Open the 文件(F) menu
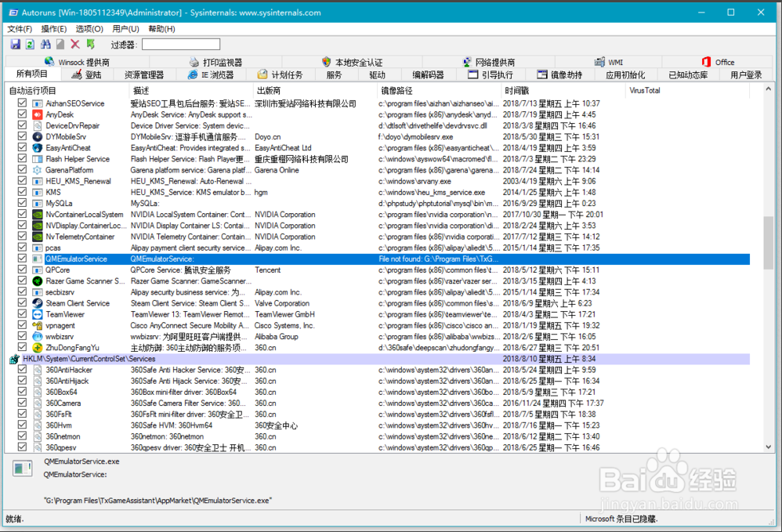Viewport: 782px width, 532px height. tap(20, 29)
